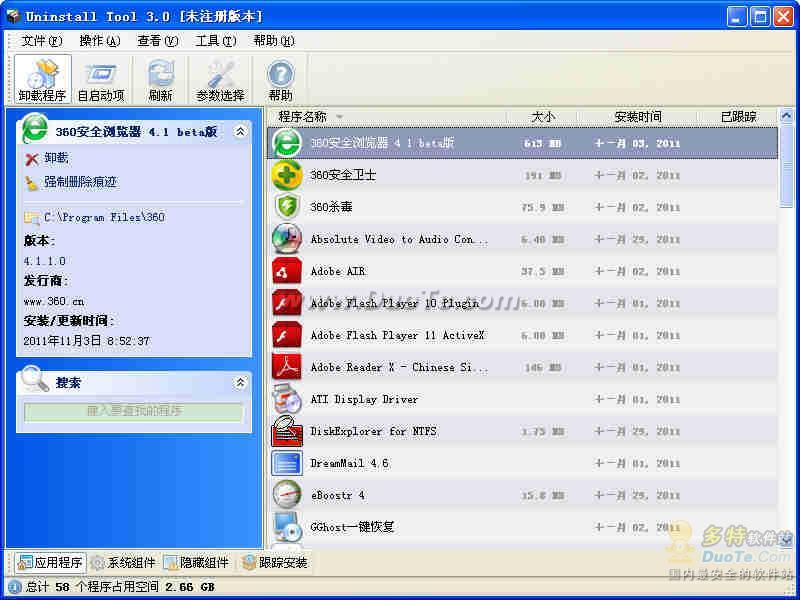This screenshot has height=600, width=800.
Task: Select Adobe Flash Player 11 ActiveX icon
Action: coord(287,335)
